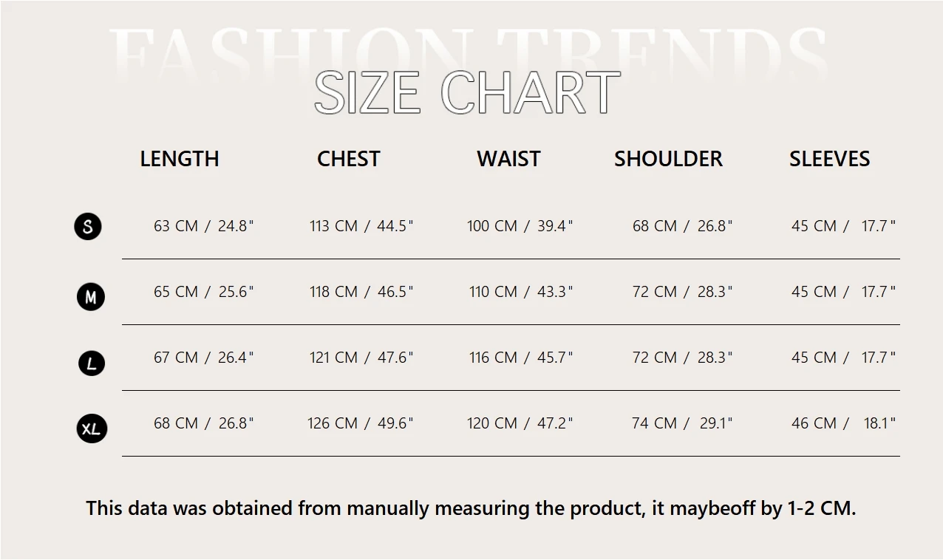
Task: Select the 74 CM / 29.1" shoulder value
Action: pyautogui.click(x=681, y=423)
